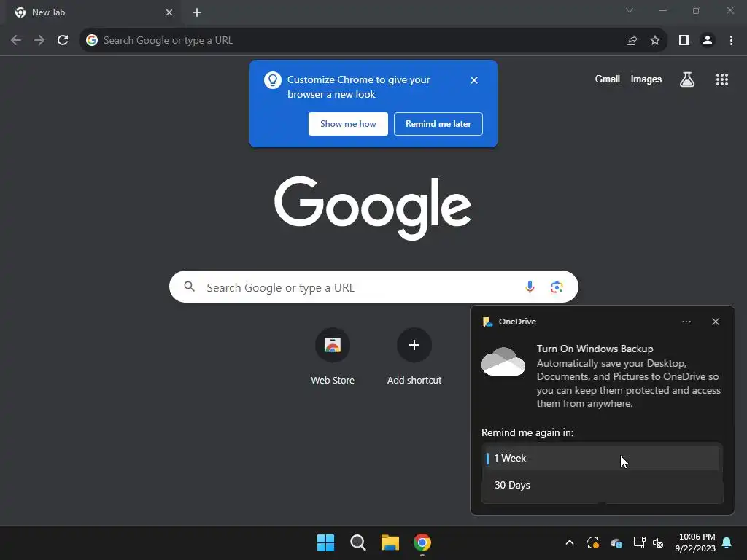Open the clock and date flyout
747x560 pixels.
(695, 542)
